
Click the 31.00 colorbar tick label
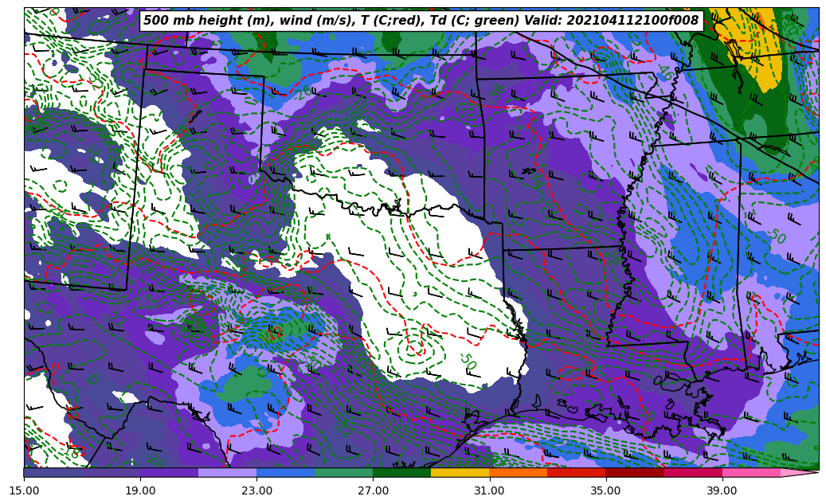point(489,490)
